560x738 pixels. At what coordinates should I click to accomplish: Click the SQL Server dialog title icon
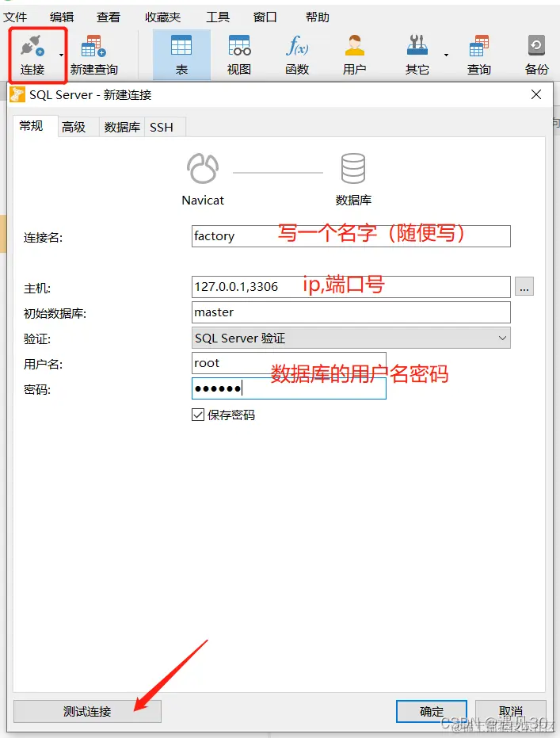17,94
